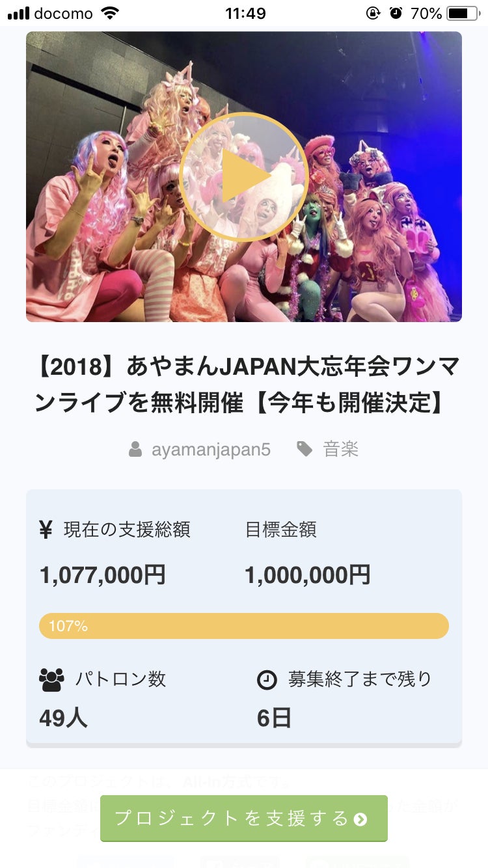This screenshot has height=868, width=488.
Task: Tap the yen icon beside 現在の支援総額
Action: point(46,530)
